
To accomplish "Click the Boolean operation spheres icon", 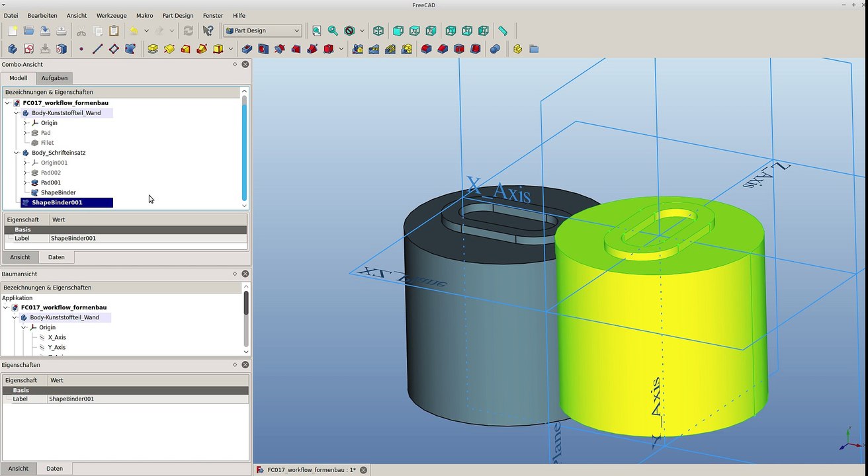I will 495,49.
